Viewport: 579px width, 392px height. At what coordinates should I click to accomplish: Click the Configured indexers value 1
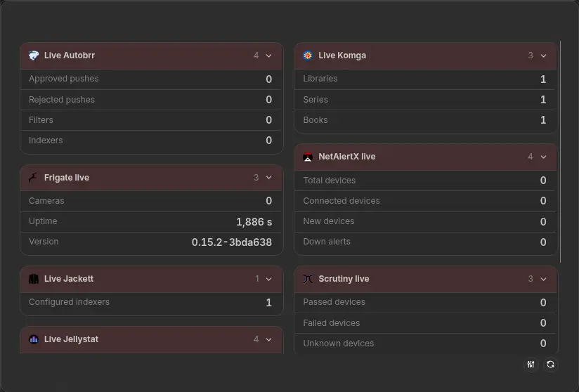point(269,303)
